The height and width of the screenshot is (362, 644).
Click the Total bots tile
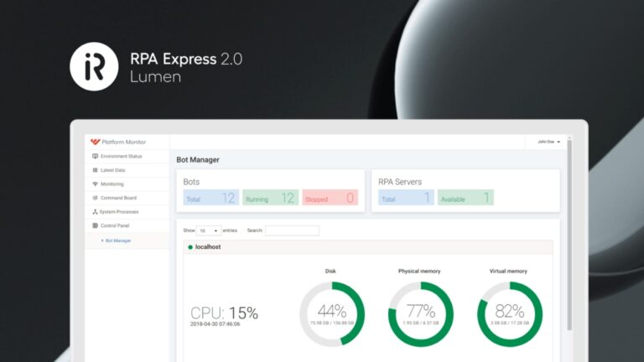tap(211, 198)
